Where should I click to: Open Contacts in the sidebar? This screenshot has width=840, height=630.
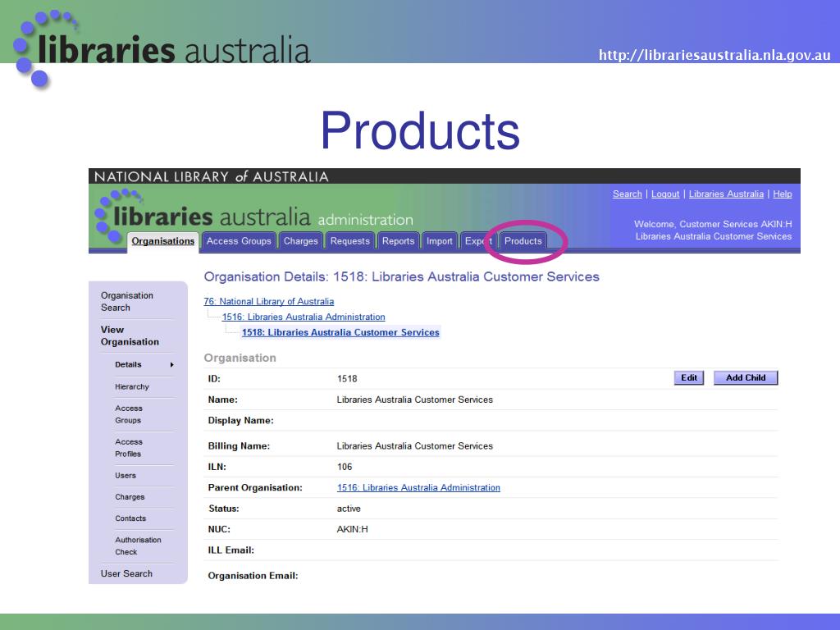click(x=130, y=518)
